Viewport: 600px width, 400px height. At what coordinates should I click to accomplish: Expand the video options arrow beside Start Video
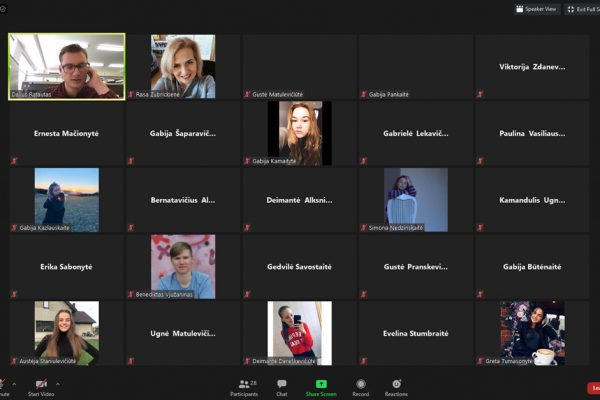(57, 384)
